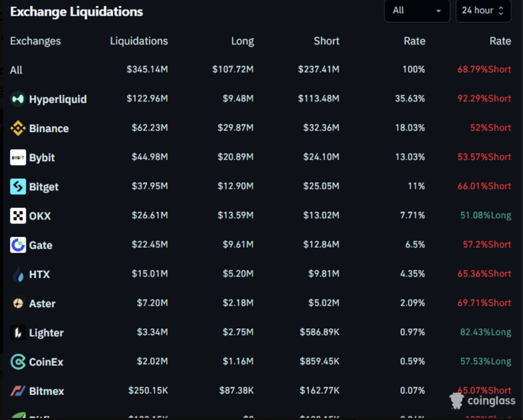
Task: Click the 92.29%Short rate value for Hyperliquid
Action: 485,98
